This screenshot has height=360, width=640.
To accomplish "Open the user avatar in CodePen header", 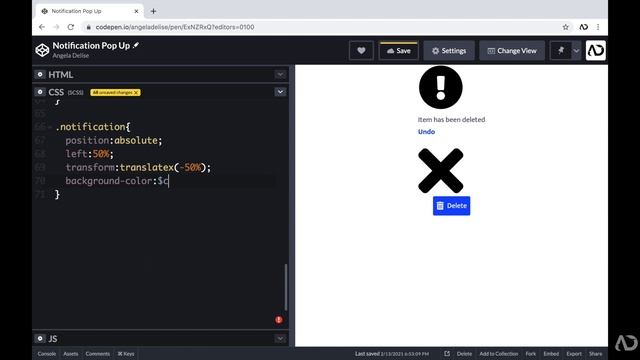I will [x=596, y=50].
